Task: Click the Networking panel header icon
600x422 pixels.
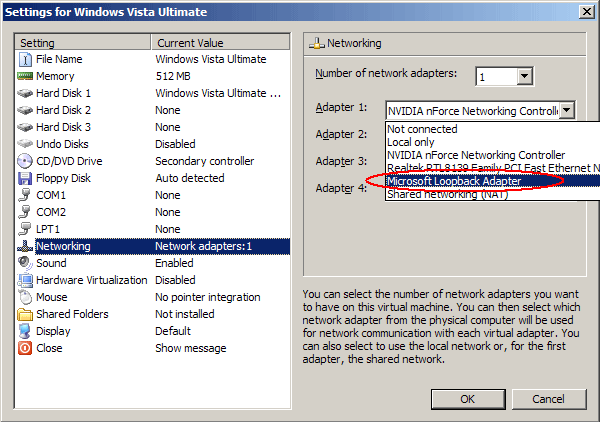Action: (x=316, y=43)
